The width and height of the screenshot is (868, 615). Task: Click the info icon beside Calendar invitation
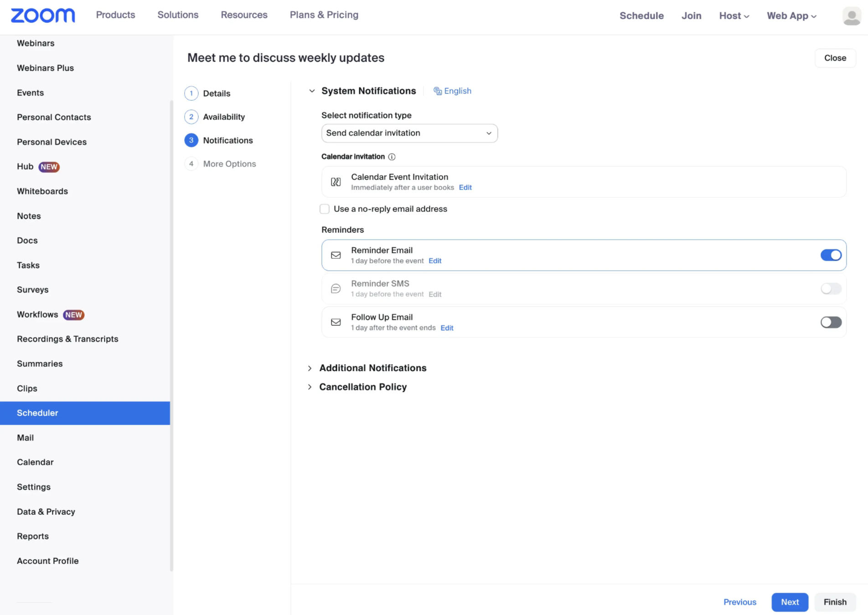392,157
